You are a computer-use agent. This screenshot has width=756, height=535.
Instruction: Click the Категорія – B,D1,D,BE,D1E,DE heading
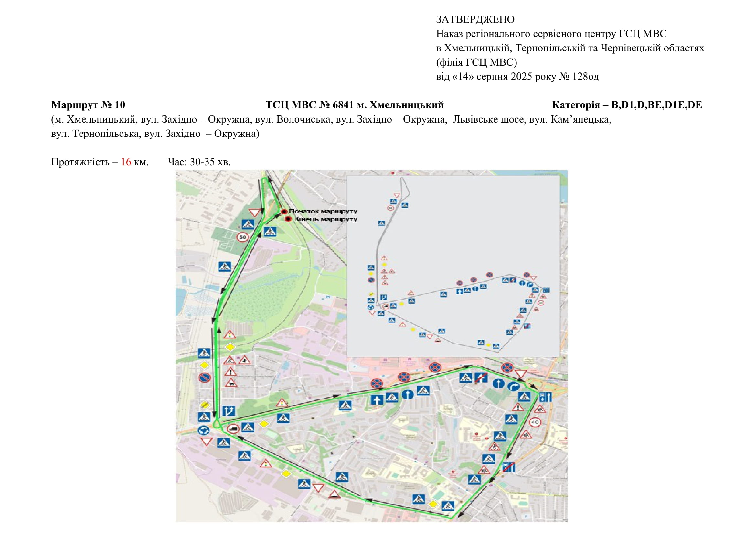click(627, 105)
